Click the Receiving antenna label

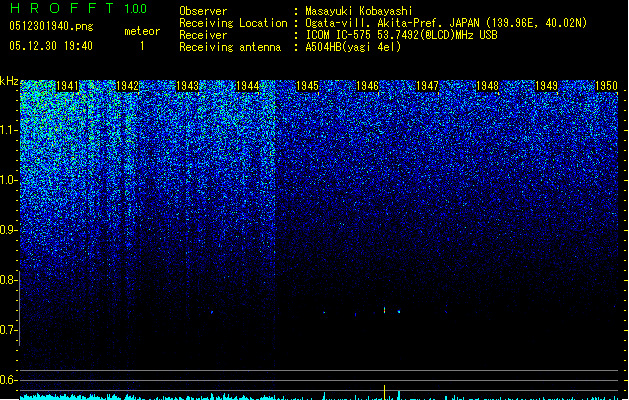click(x=230, y=47)
